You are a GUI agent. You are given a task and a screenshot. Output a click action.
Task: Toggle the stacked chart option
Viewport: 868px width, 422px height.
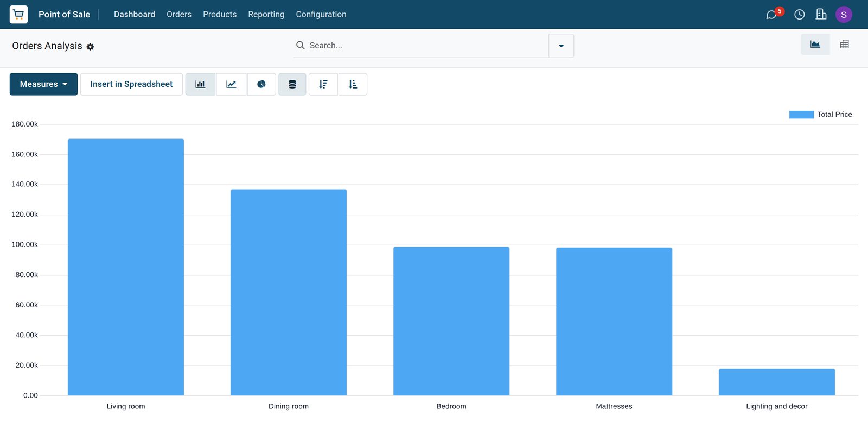[292, 84]
